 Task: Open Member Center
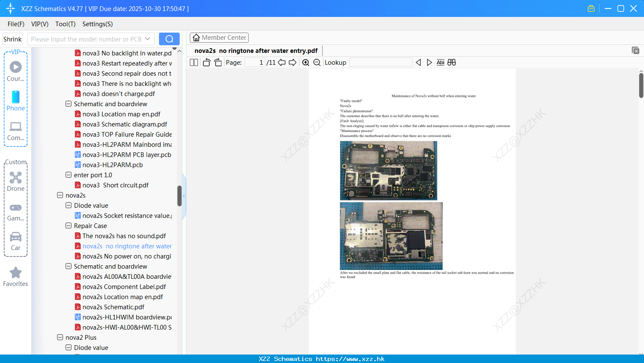pyautogui.click(x=219, y=38)
